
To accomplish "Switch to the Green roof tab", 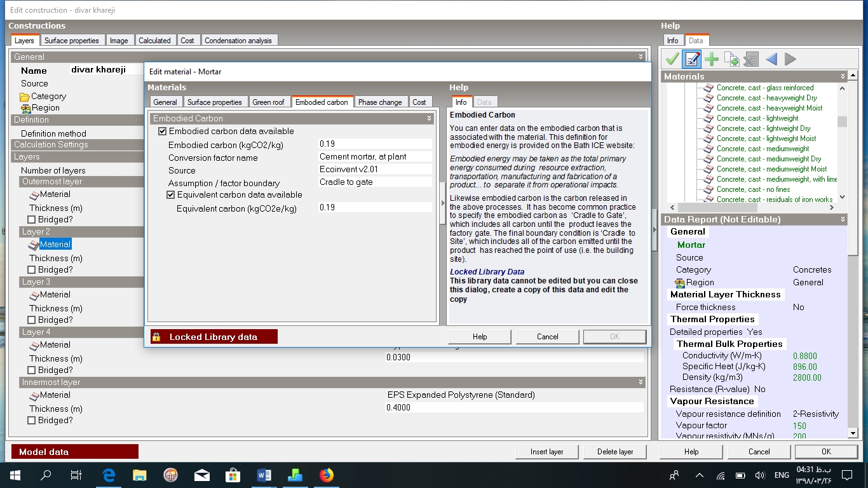I will point(268,102).
